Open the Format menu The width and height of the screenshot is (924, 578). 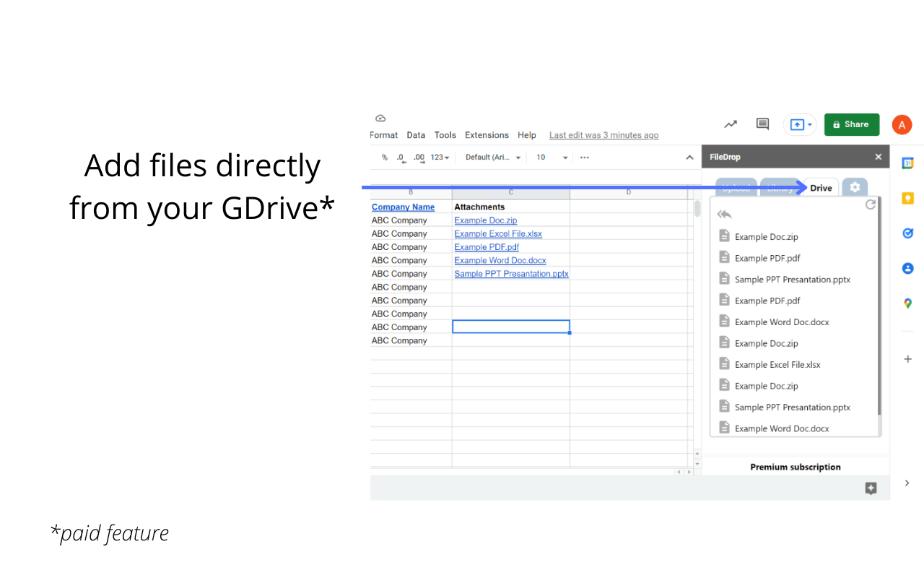pos(384,135)
